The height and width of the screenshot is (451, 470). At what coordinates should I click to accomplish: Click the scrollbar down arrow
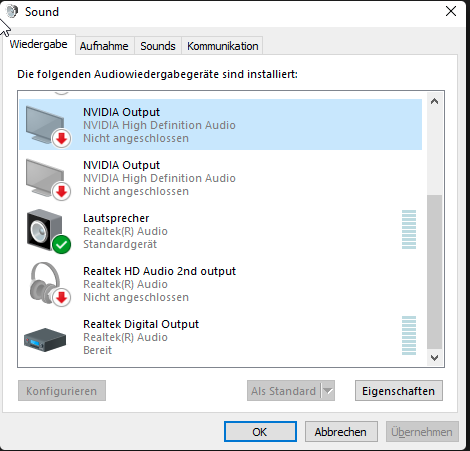tap(434, 358)
